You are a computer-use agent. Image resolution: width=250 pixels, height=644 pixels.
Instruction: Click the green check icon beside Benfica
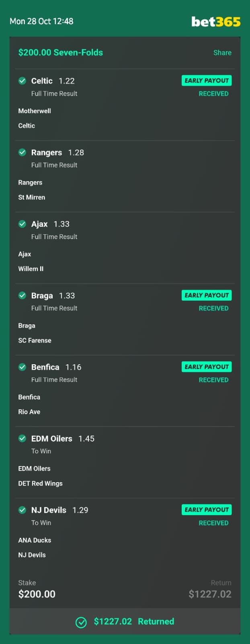click(23, 367)
